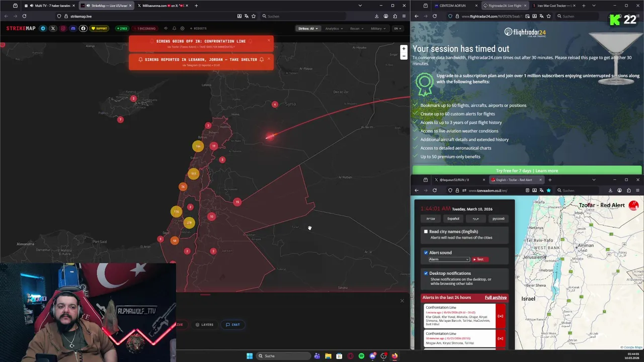Screen dimensions: 644x362
Task: Uncheck the Desktop notifications checkbox
Action: click(426, 273)
